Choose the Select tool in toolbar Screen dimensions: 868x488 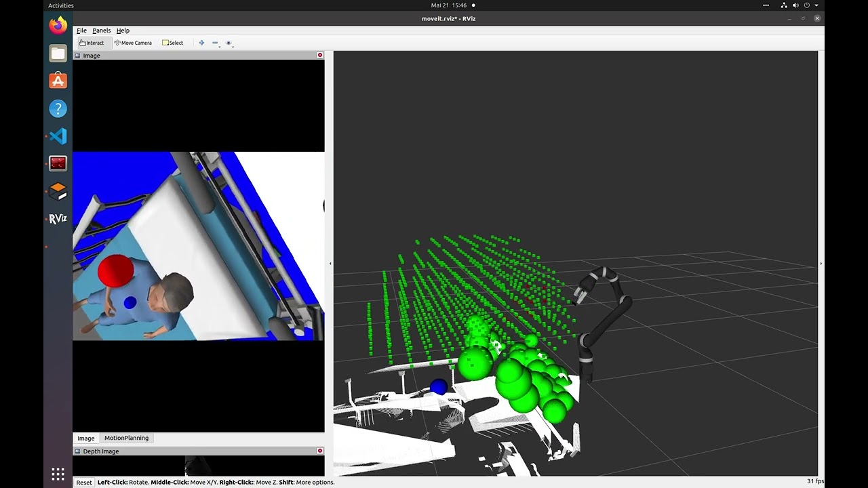[x=172, y=43]
